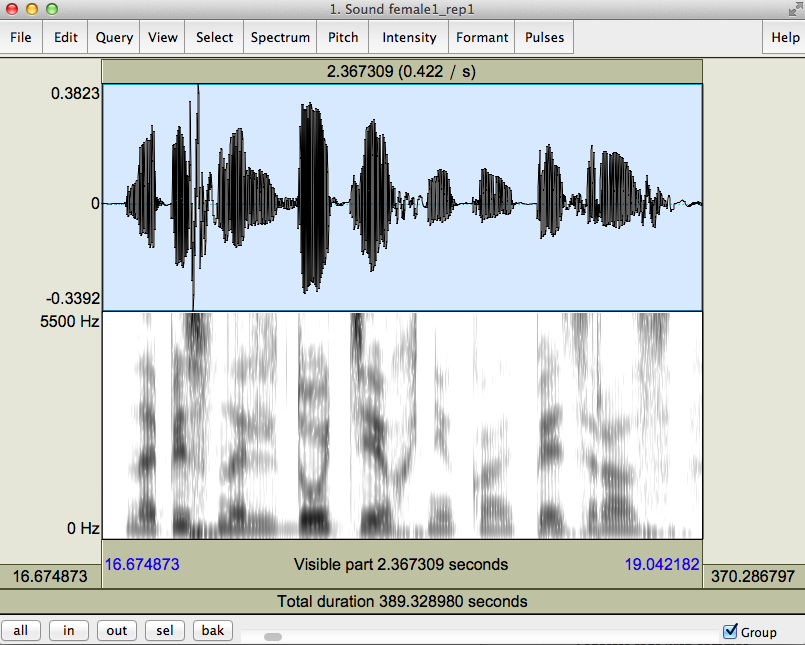This screenshot has width=805, height=645.
Task: Click the tallest waveform burst in sound pane
Action: [195, 198]
